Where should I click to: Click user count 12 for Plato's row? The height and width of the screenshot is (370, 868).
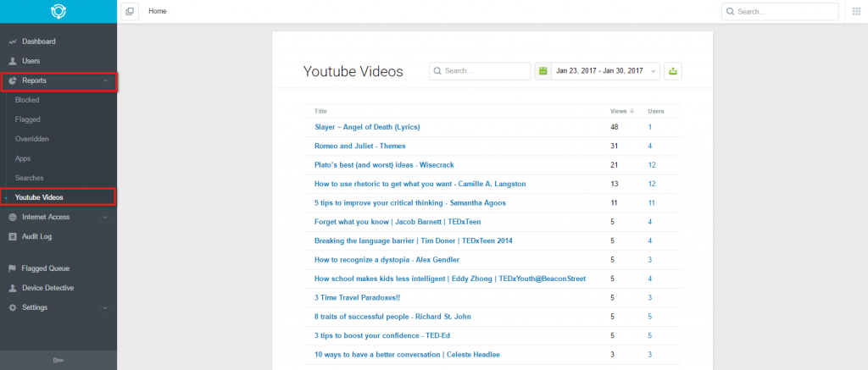coord(652,165)
